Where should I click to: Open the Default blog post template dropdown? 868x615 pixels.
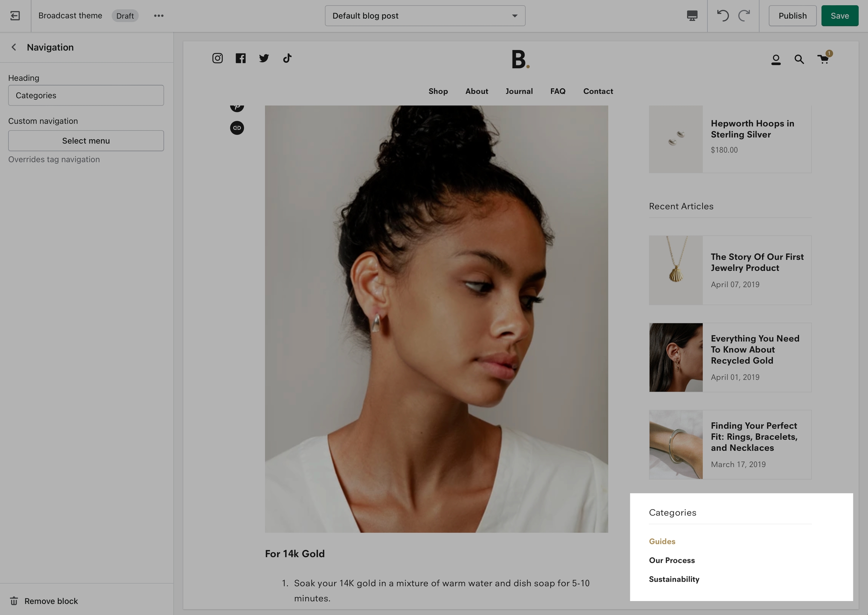425,16
